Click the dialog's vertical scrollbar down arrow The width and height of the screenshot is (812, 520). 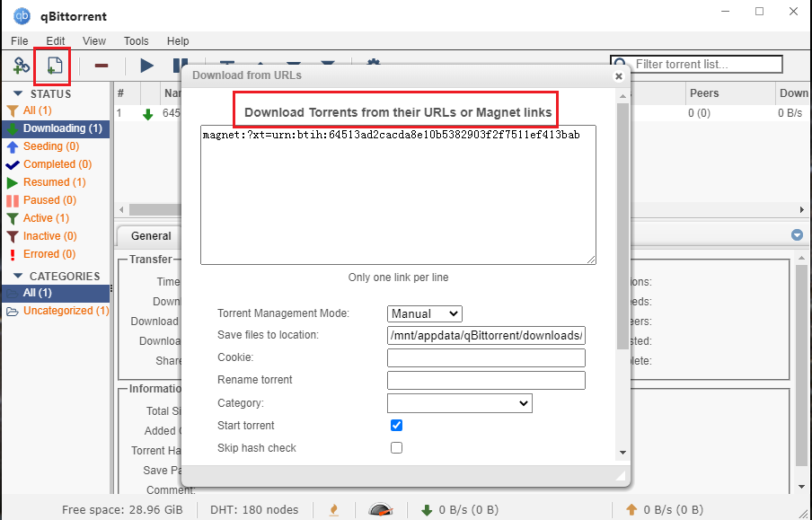pos(622,452)
